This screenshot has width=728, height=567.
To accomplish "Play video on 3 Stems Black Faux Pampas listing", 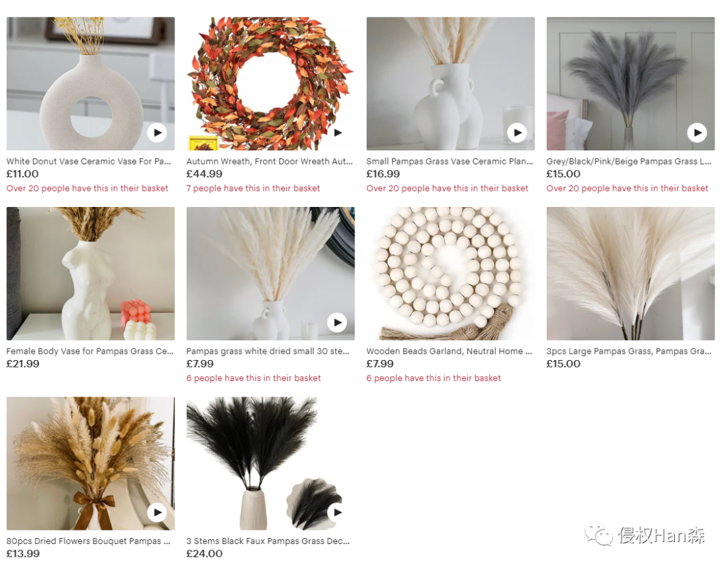I will click(x=338, y=512).
